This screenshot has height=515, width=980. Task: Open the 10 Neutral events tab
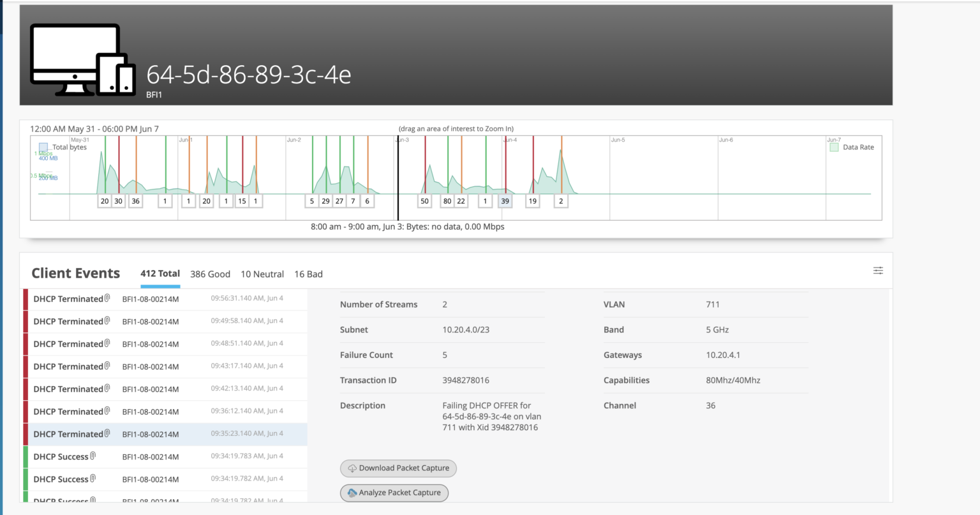tap(262, 274)
